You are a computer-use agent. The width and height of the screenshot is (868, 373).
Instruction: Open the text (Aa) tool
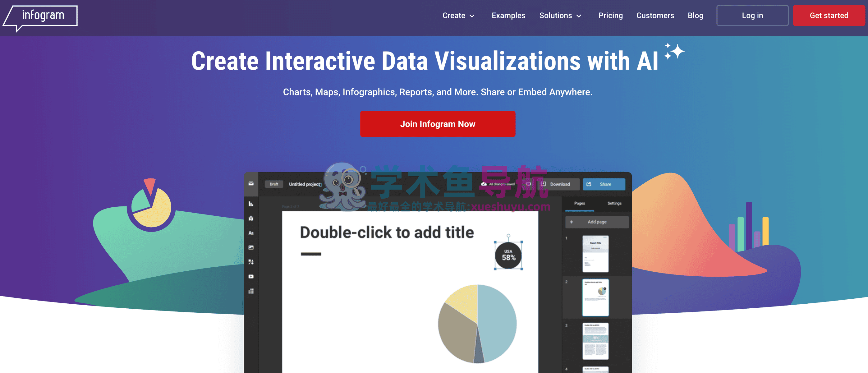(x=251, y=233)
